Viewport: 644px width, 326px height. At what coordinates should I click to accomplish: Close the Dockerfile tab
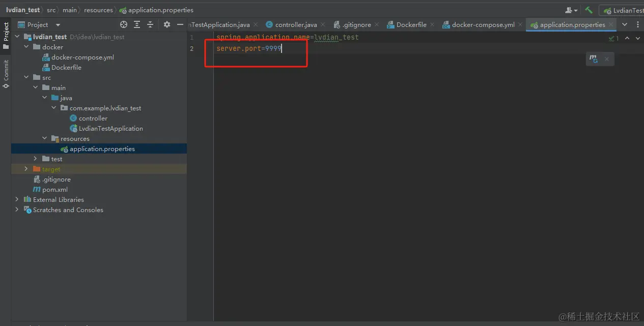(432, 24)
